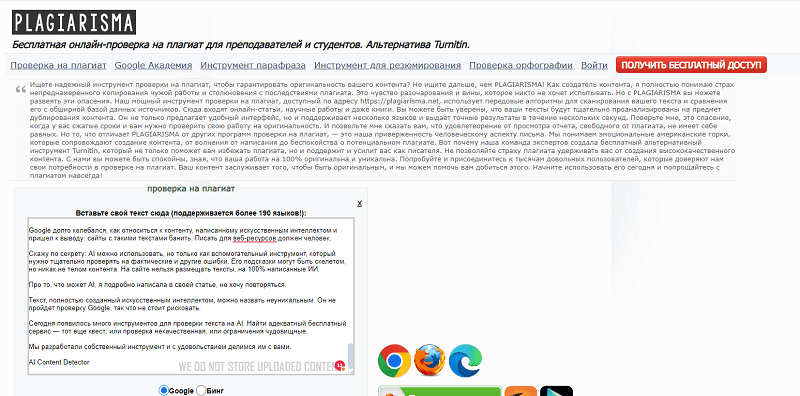Click the 'Вставьте свой текст сюда' label
The height and width of the screenshot is (396, 800).
pyautogui.click(x=191, y=213)
